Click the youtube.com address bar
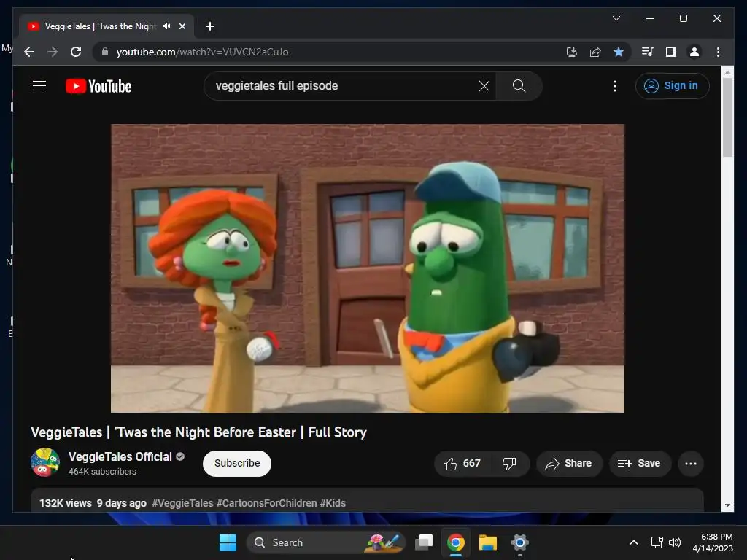The width and height of the screenshot is (747, 560). pos(329,52)
